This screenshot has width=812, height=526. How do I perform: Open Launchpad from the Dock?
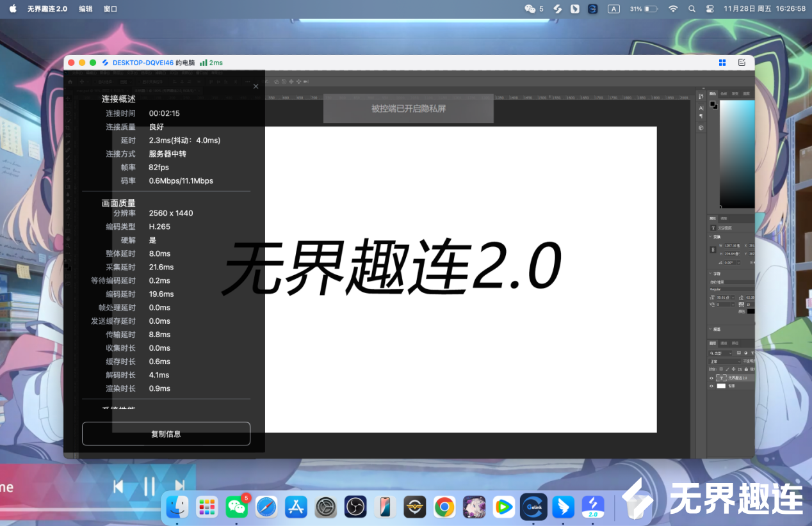[x=207, y=507]
